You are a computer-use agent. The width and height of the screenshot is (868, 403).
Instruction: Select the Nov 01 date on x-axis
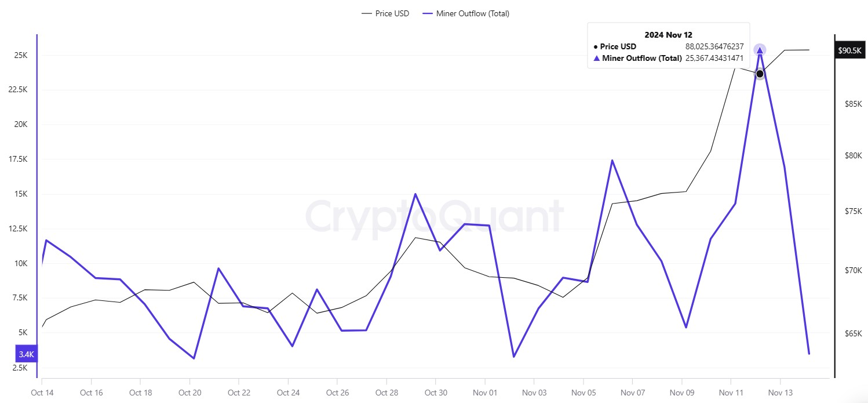(x=485, y=393)
